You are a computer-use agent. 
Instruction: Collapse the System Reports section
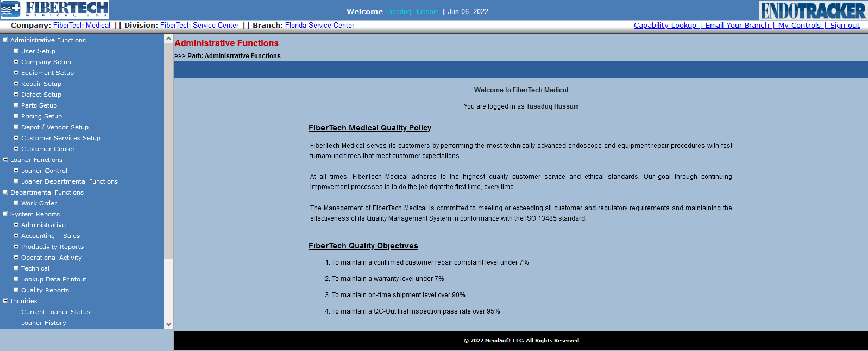click(x=5, y=214)
